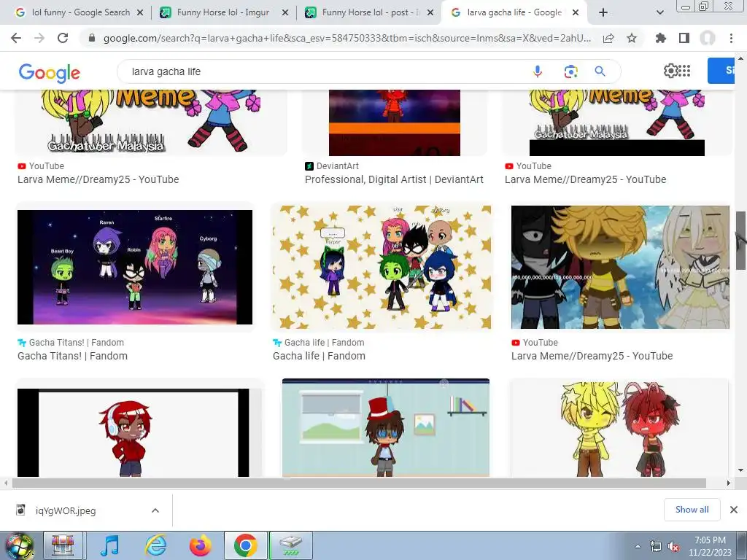Close the 'larva gacha life' tab
The width and height of the screenshot is (747, 560).
576,13
